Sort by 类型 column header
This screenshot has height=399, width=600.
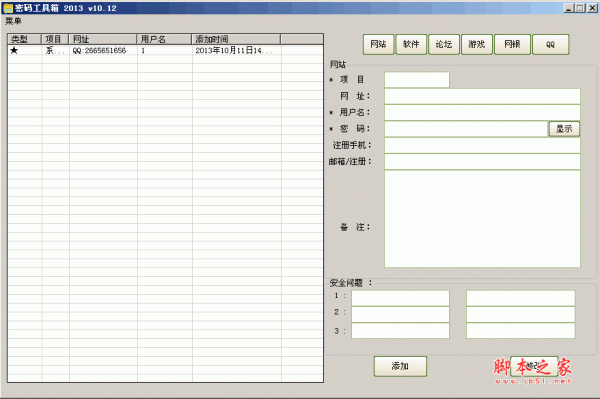[x=24, y=39]
